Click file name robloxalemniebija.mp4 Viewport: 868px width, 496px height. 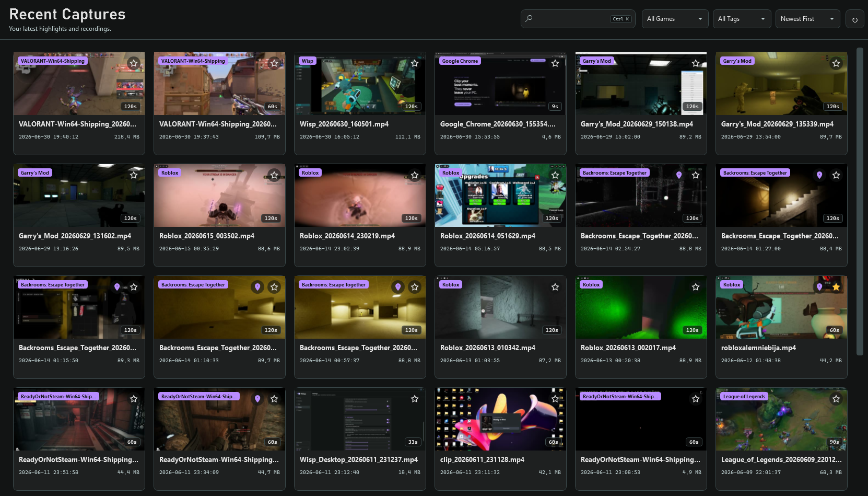[758, 348]
